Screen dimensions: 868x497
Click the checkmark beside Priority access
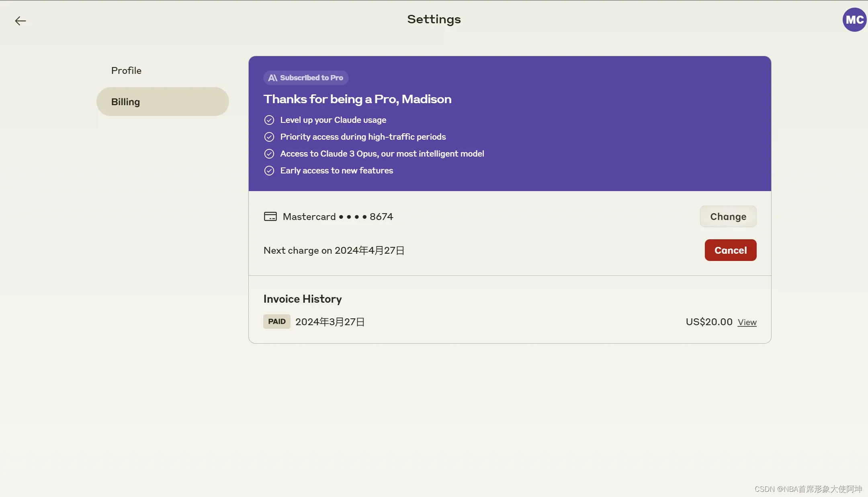click(269, 137)
